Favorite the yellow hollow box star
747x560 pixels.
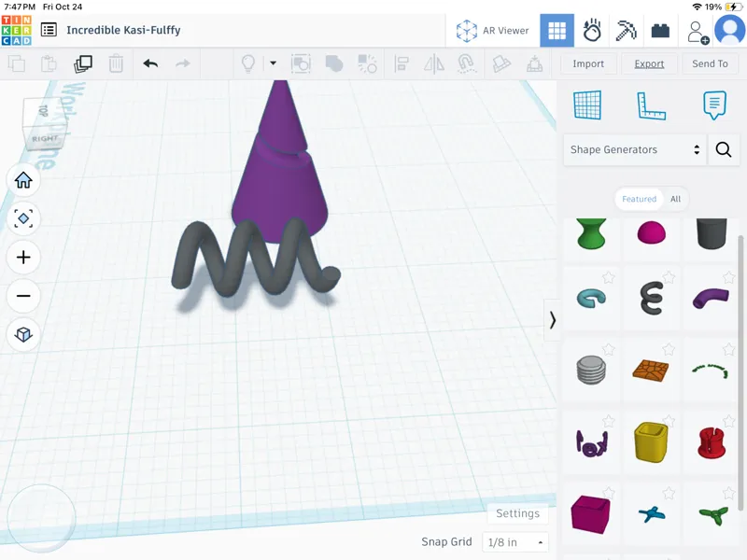point(669,421)
